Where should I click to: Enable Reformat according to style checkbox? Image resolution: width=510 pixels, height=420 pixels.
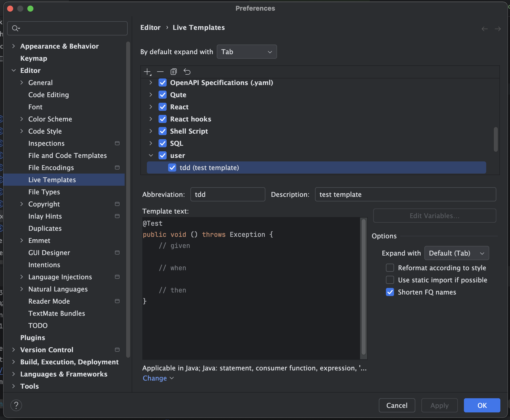[x=390, y=268]
